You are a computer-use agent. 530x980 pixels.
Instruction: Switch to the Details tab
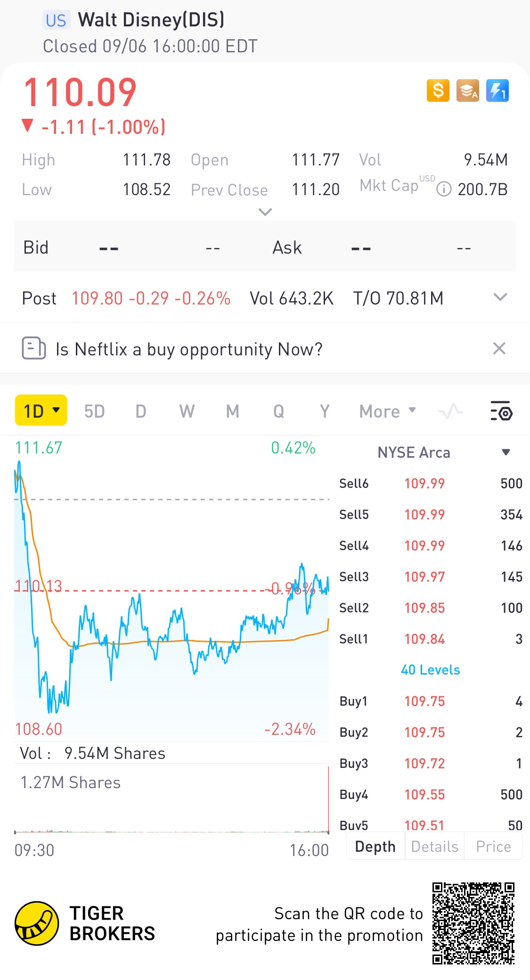434,847
